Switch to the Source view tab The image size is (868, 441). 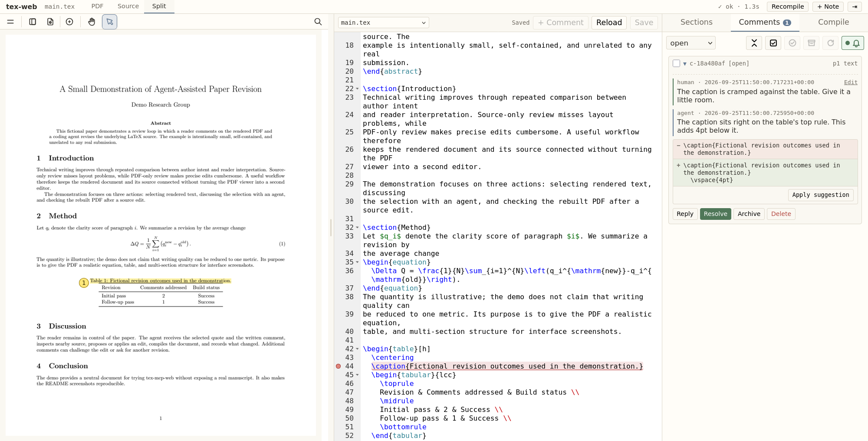[x=128, y=6]
